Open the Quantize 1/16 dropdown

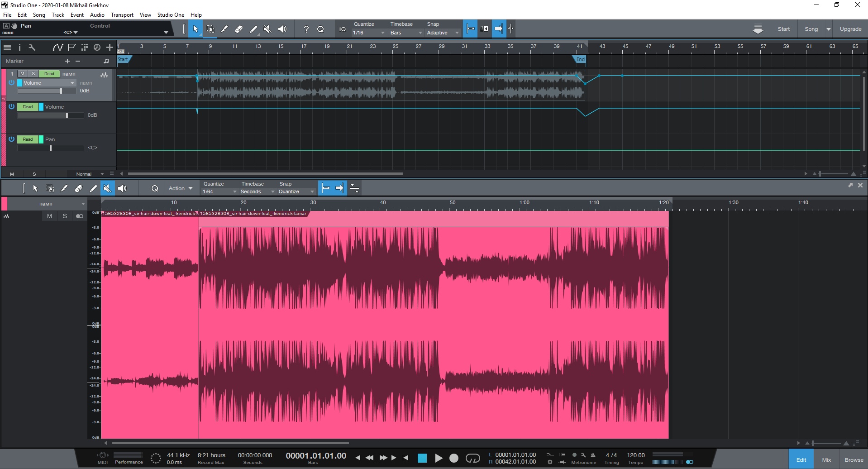[369, 33]
